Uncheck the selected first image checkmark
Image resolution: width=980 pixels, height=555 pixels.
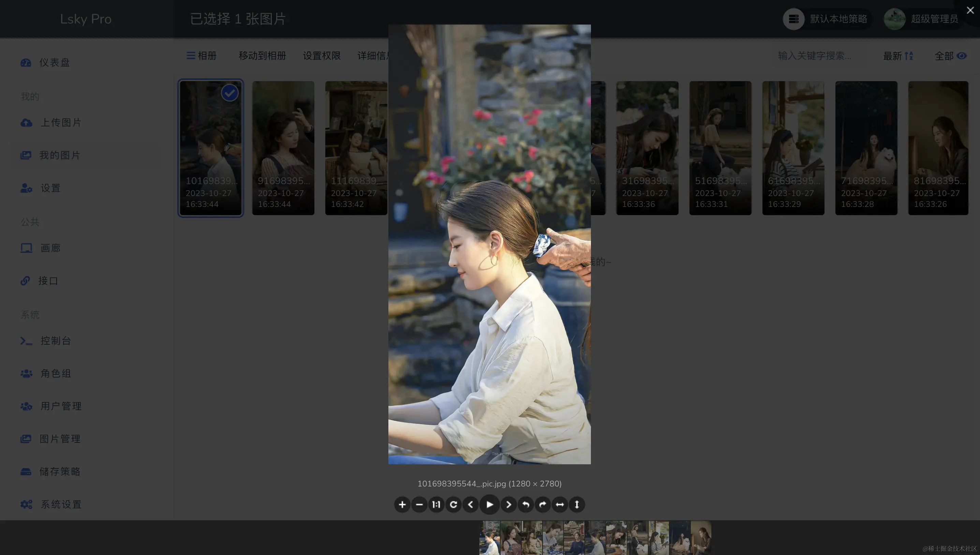point(229,93)
